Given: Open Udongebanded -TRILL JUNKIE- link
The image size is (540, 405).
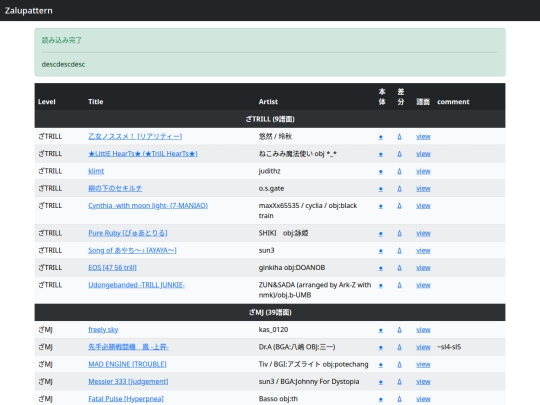Looking at the screenshot, I should coord(136,284).
